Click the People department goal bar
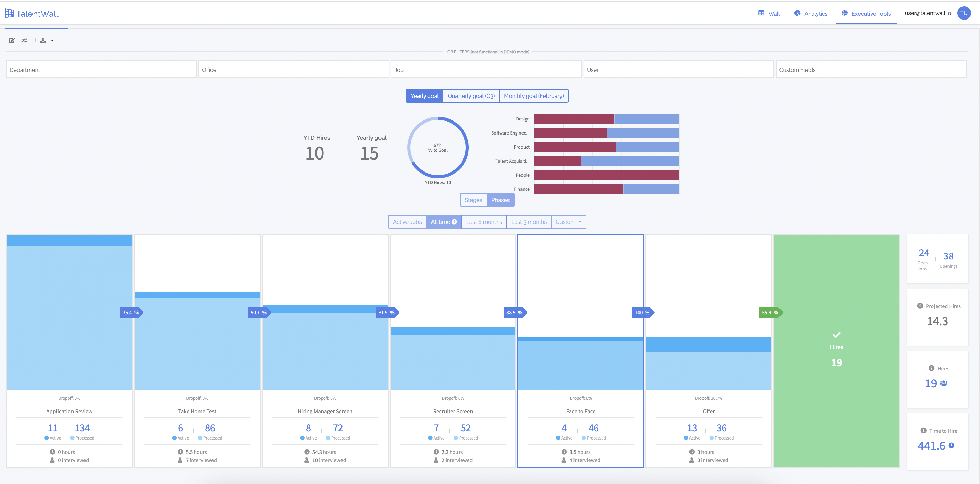980x484 pixels. [x=606, y=175]
